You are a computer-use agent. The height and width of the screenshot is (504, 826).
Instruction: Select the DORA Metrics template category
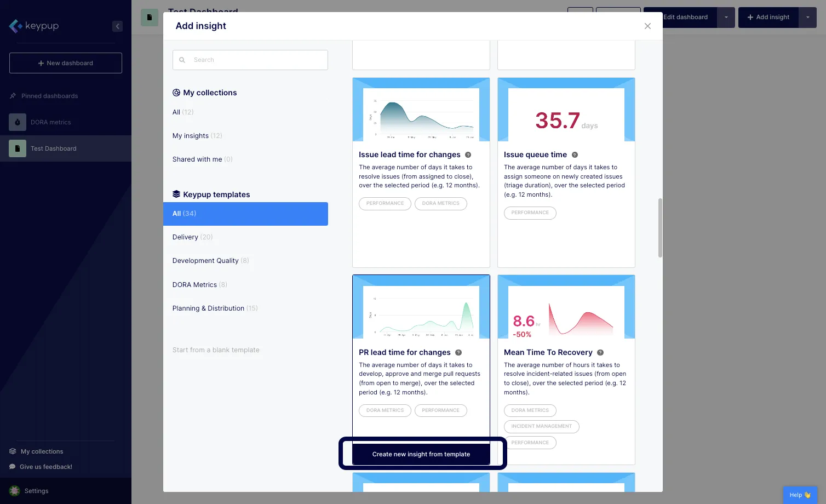tap(194, 284)
